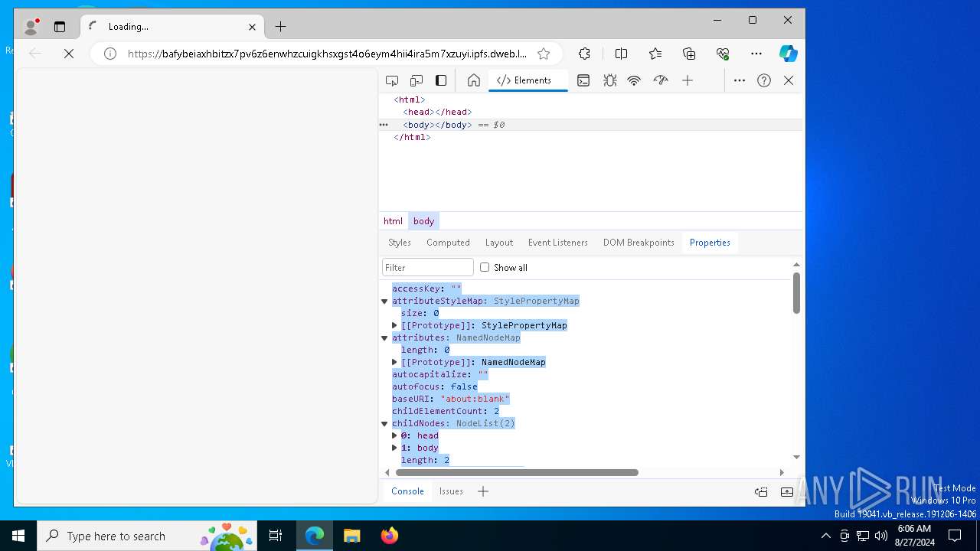The image size is (980, 551).
Task: Toggle the DevTools activity bar sidebar icon
Action: (x=441, y=80)
